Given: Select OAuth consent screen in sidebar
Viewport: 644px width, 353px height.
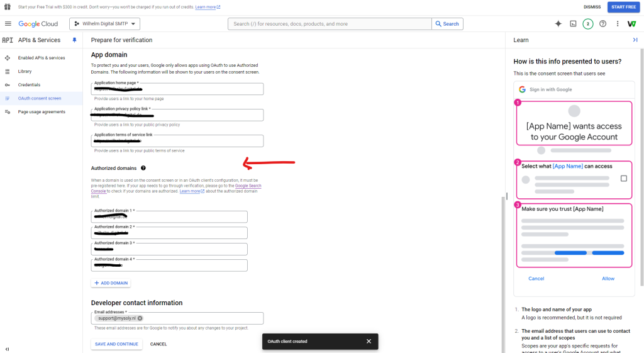Looking at the screenshot, I should tap(40, 99).
